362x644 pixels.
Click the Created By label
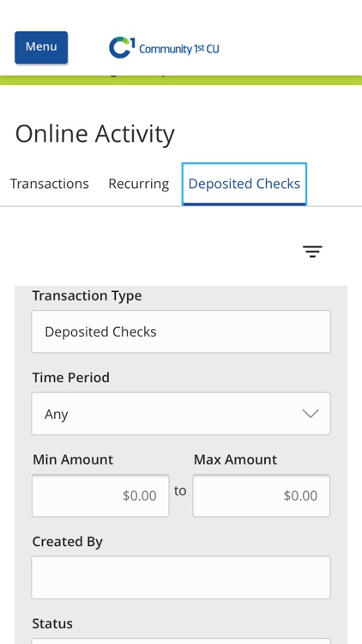point(67,541)
